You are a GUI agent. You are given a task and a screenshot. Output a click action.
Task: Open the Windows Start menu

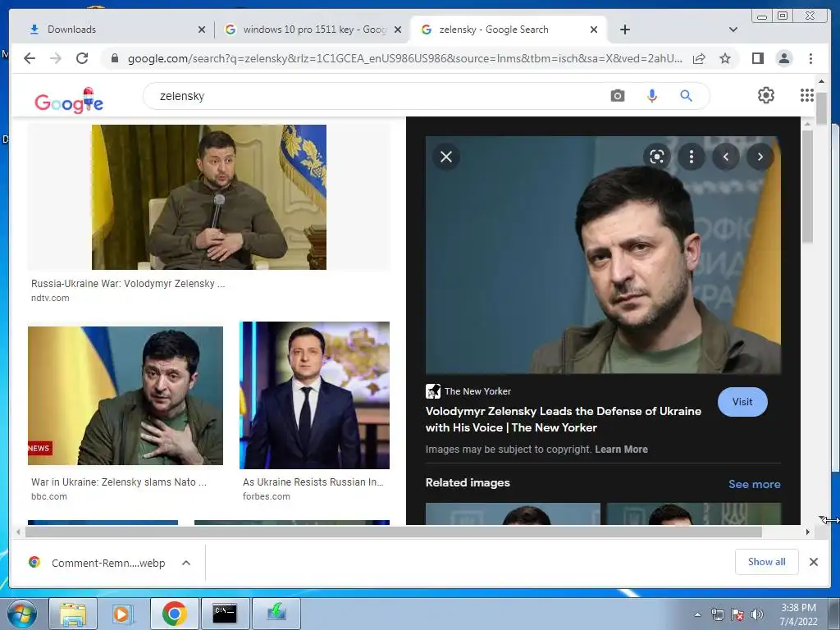click(22, 614)
